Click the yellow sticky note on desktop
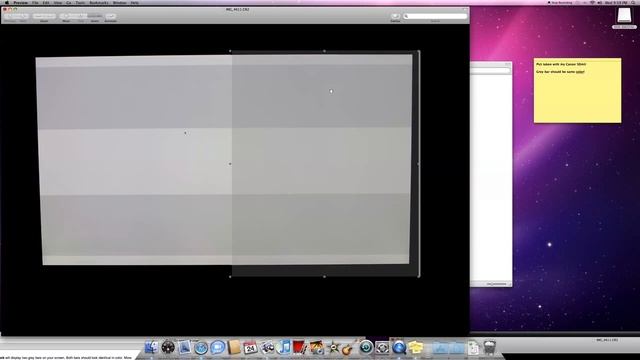 tap(578, 90)
